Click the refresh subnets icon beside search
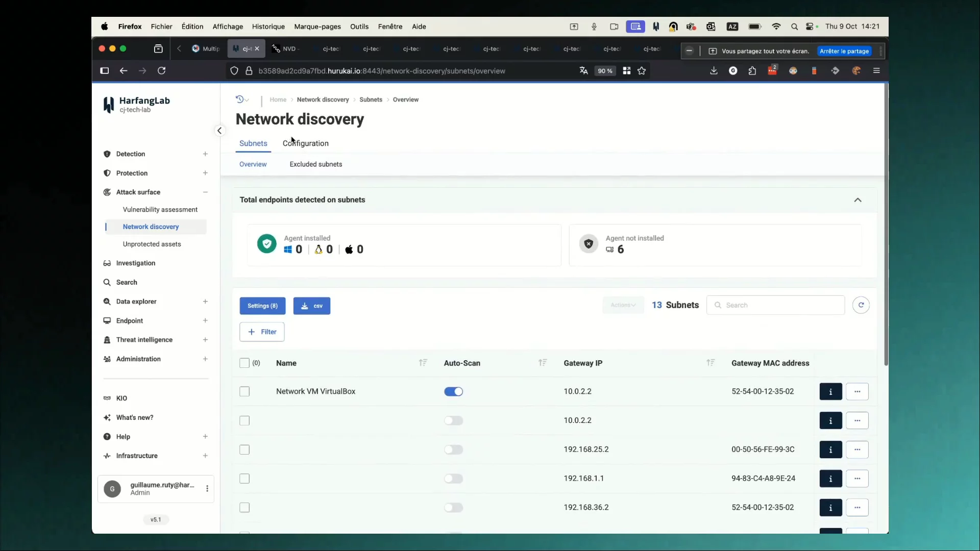This screenshot has width=980, height=551. [x=861, y=305]
